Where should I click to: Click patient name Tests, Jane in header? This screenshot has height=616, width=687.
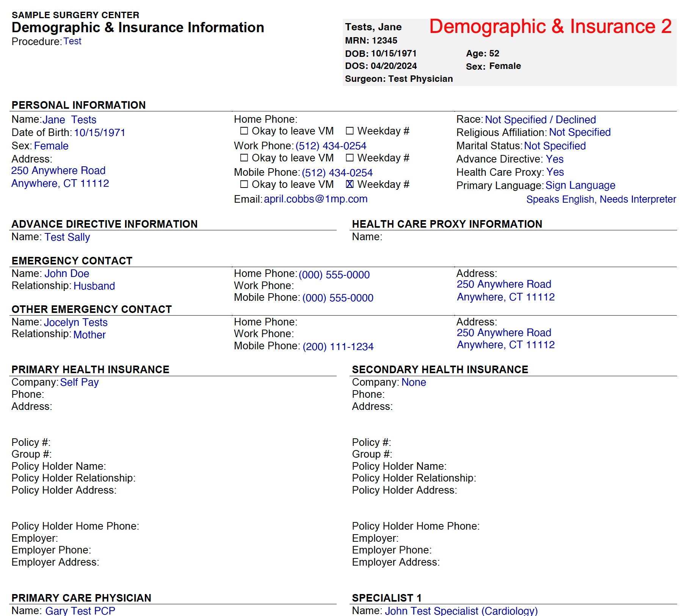[x=373, y=27]
